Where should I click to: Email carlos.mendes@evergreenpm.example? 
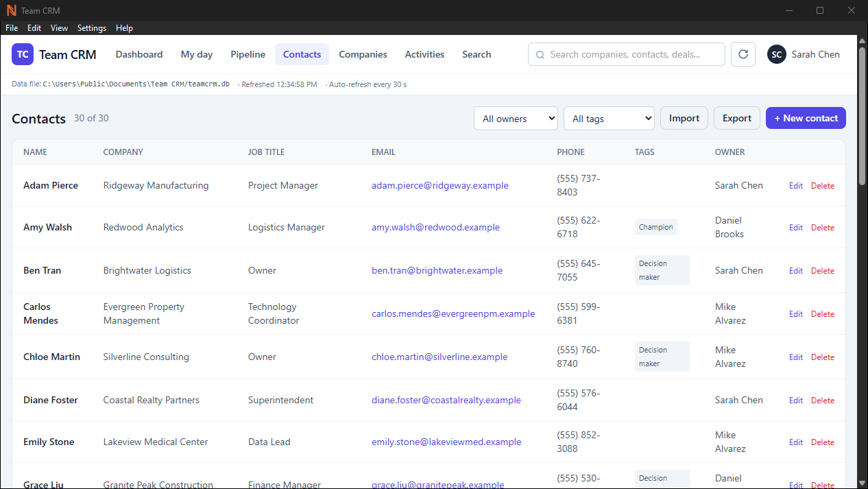point(453,313)
